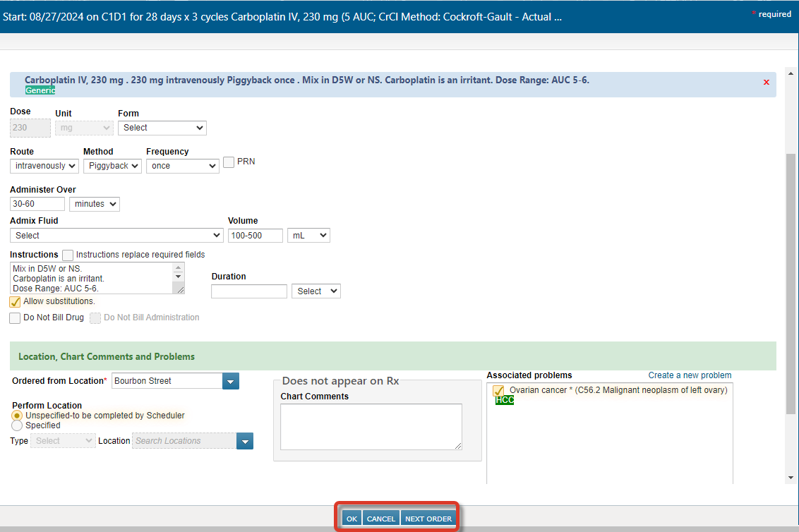
Task: Open the Ordered from Location dropdown arrow
Action: pyautogui.click(x=231, y=381)
